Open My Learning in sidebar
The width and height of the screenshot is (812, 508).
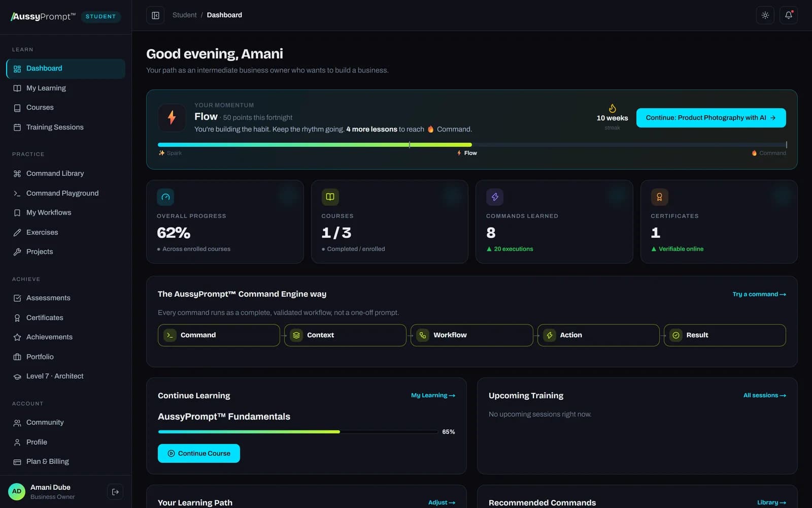[x=65, y=88]
